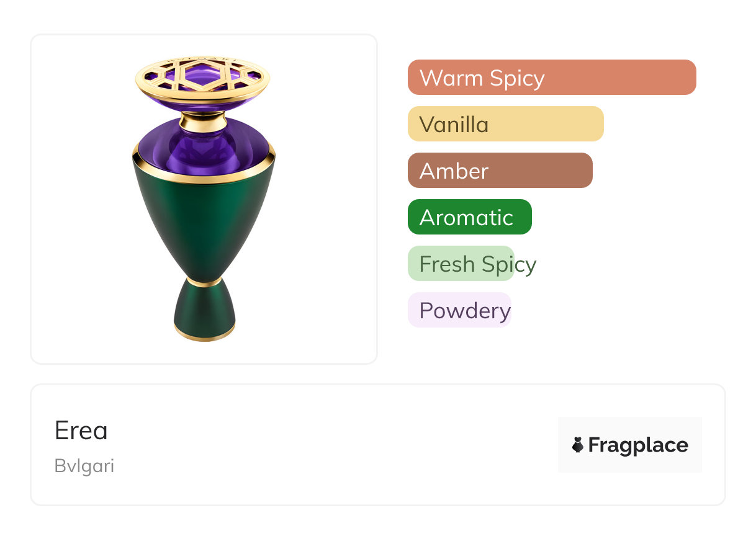Select the Vanilla accord bar

click(505, 124)
